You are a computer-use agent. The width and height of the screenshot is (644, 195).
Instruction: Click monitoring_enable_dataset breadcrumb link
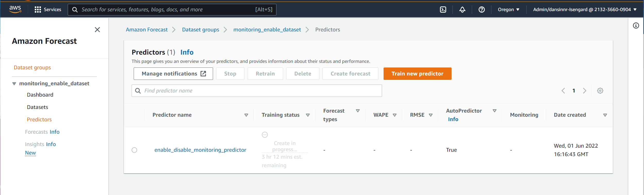tap(267, 30)
